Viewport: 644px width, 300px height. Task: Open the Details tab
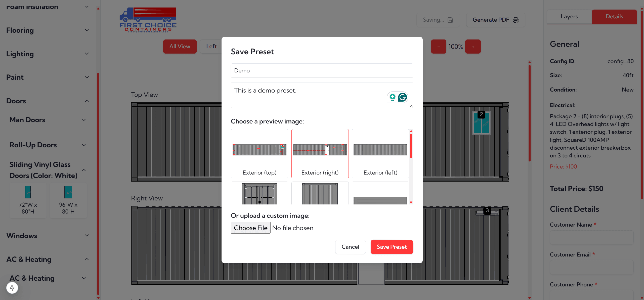pos(614,17)
